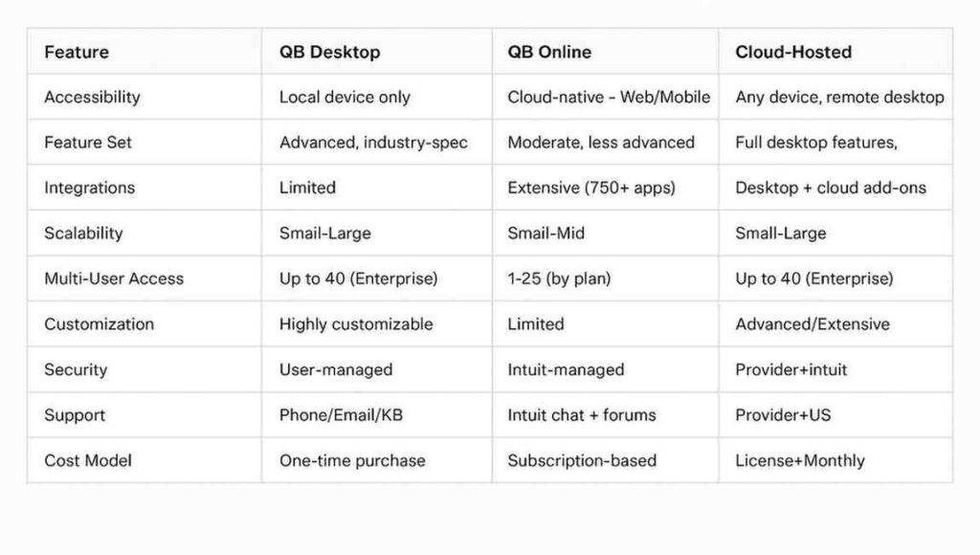This screenshot has width=980, height=555.
Task: Select the "Cloud-Hosted" column header
Action: (x=793, y=52)
